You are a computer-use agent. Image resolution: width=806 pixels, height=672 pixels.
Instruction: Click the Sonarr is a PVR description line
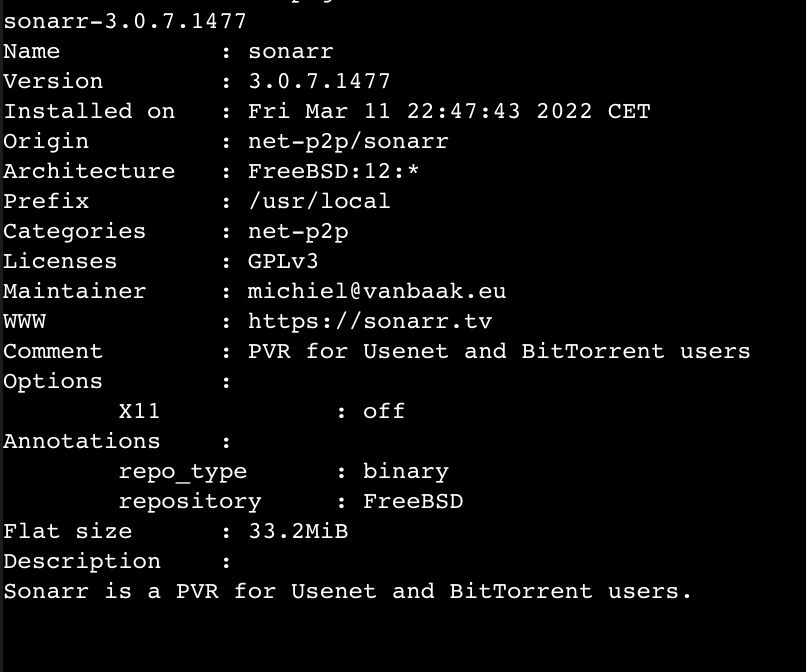(347, 591)
